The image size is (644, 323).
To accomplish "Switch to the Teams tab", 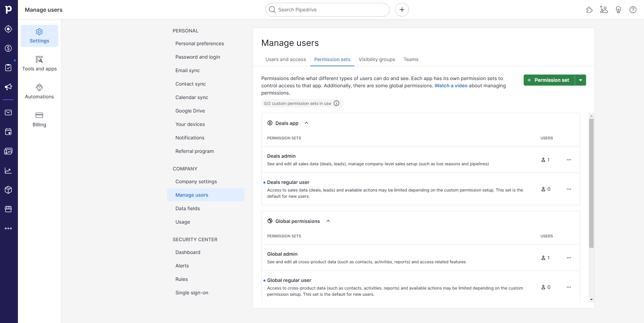I will point(411,59).
